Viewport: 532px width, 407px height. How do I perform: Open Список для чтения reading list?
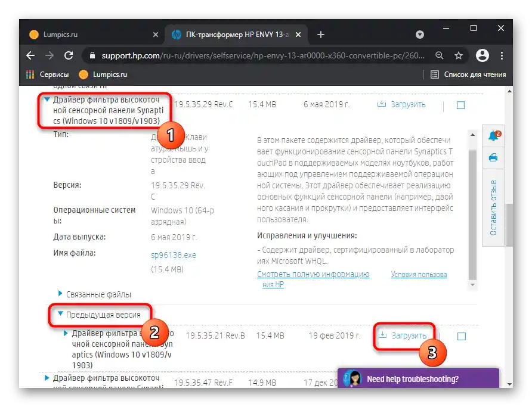pyautogui.click(x=468, y=74)
